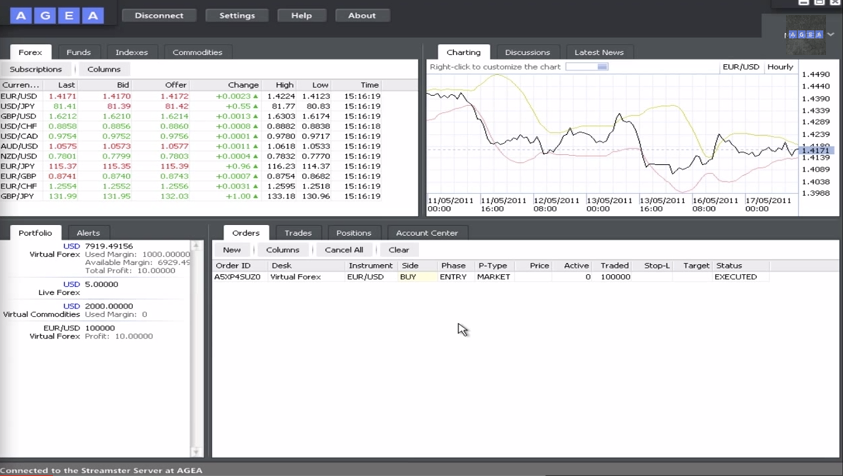Open the Hourly timeframe selector
This screenshot has width=843, height=476.
(780, 67)
